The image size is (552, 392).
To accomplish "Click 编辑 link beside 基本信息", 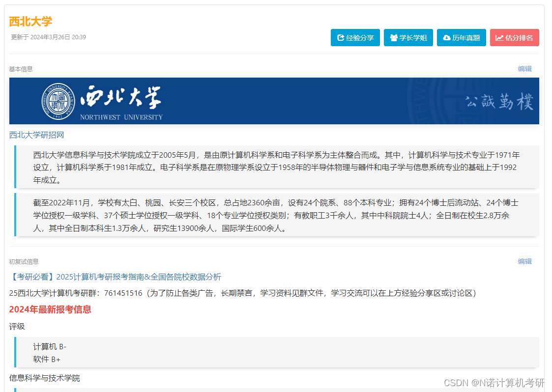I will [524, 69].
